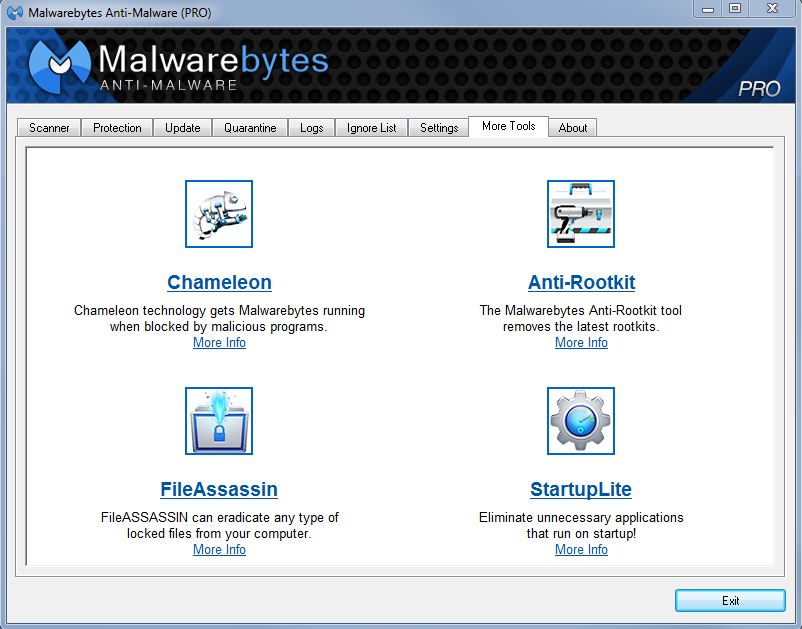
Task: Click the 'FileASSASSIN can eradicate any type of' text
Action: click(219, 518)
